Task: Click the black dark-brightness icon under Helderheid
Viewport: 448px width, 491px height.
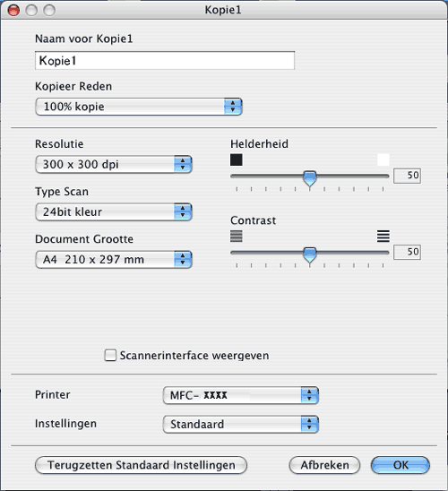Action: [236, 159]
